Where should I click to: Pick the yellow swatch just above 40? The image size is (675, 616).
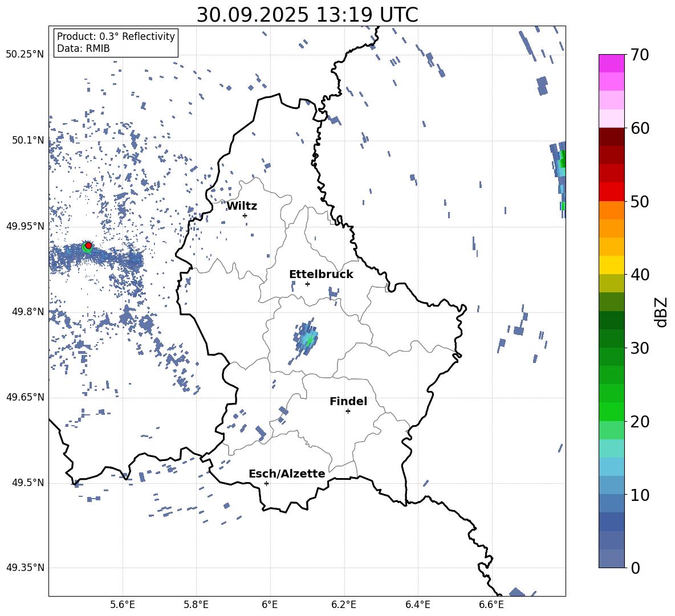pyautogui.click(x=611, y=265)
